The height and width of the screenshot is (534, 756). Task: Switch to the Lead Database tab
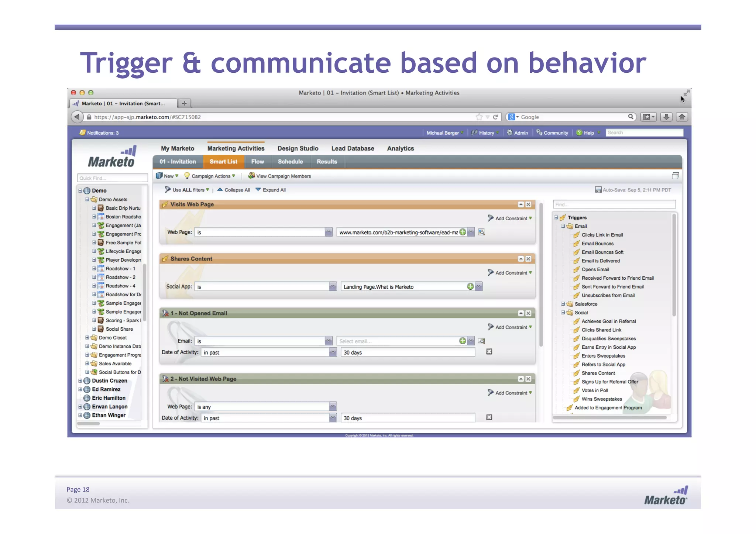[x=353, y=148]
